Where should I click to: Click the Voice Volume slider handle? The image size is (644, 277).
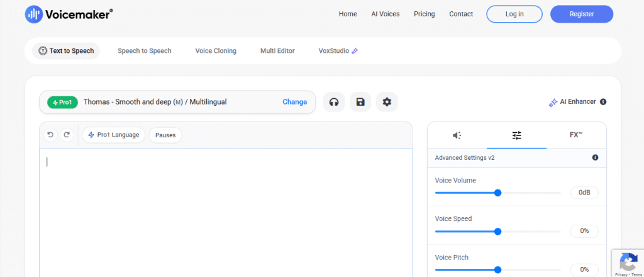pos(498,193)
